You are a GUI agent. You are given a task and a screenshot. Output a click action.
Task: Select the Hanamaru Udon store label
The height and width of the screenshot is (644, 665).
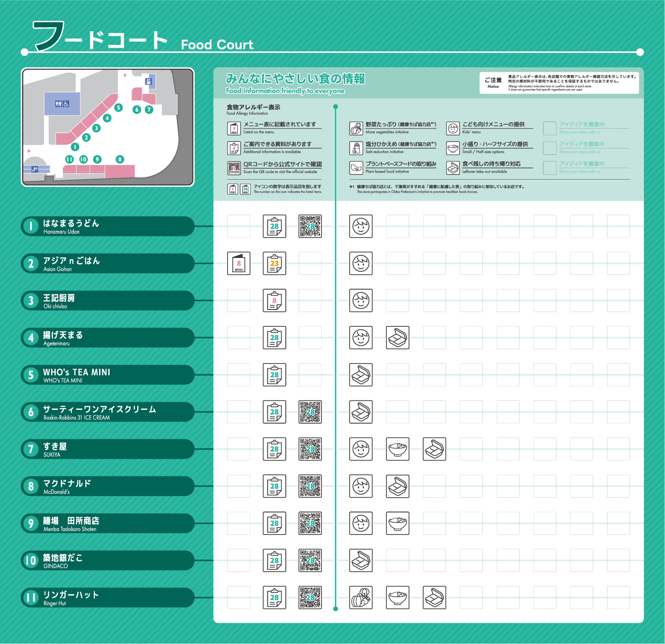click(107, 226)
